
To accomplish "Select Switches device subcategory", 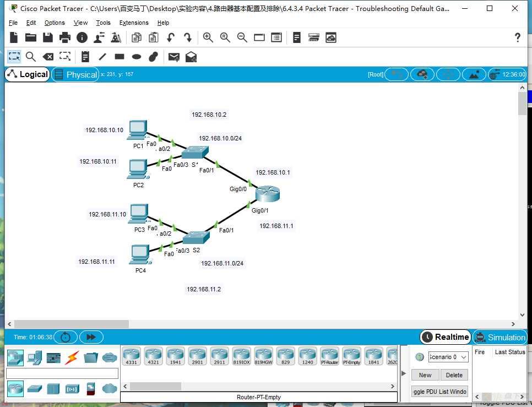I will tap(35, 388).
